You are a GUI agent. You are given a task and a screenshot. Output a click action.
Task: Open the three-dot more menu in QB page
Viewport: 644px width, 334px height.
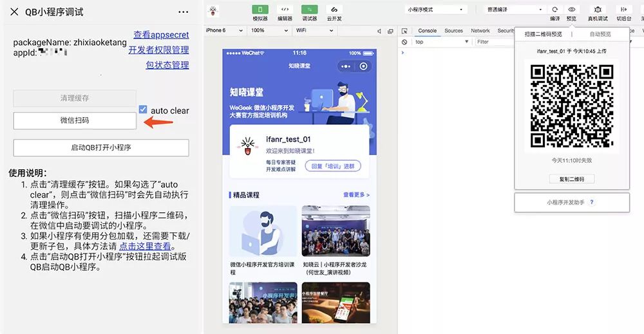[183, 12]
